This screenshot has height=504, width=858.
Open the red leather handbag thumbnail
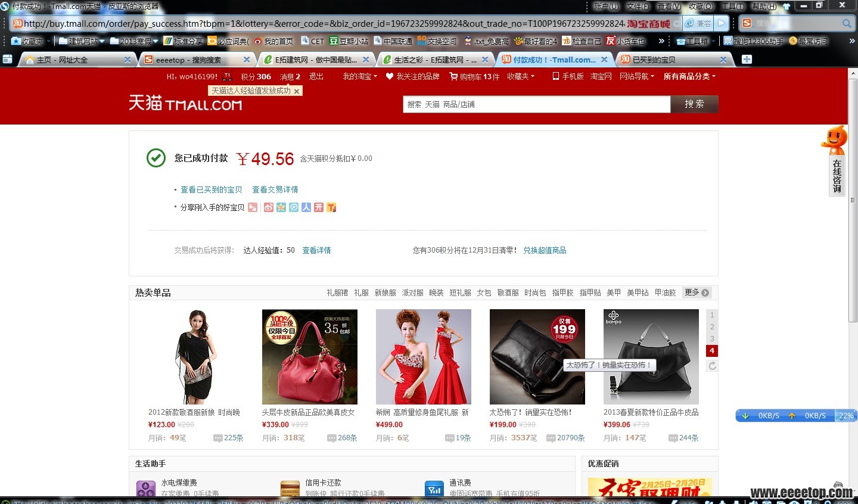[x=310, y=357]
